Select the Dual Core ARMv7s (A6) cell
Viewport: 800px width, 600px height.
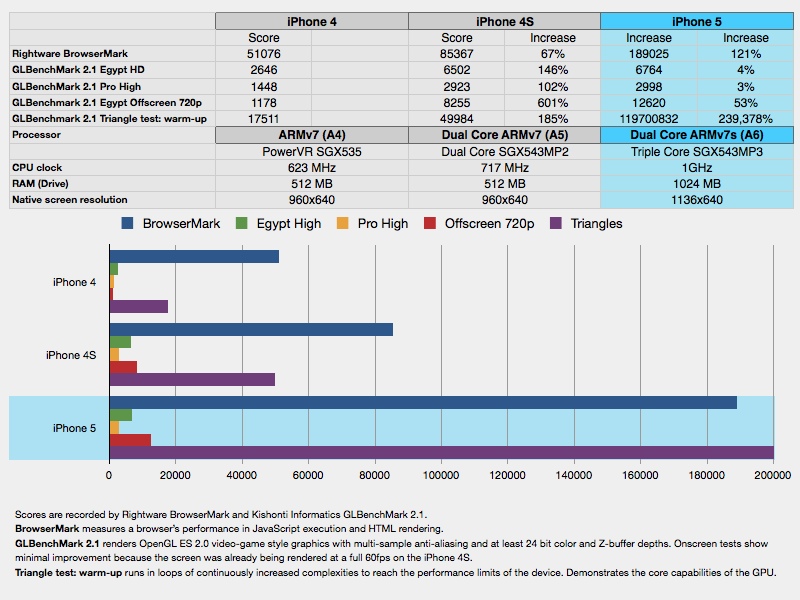[x=697, y=135]
